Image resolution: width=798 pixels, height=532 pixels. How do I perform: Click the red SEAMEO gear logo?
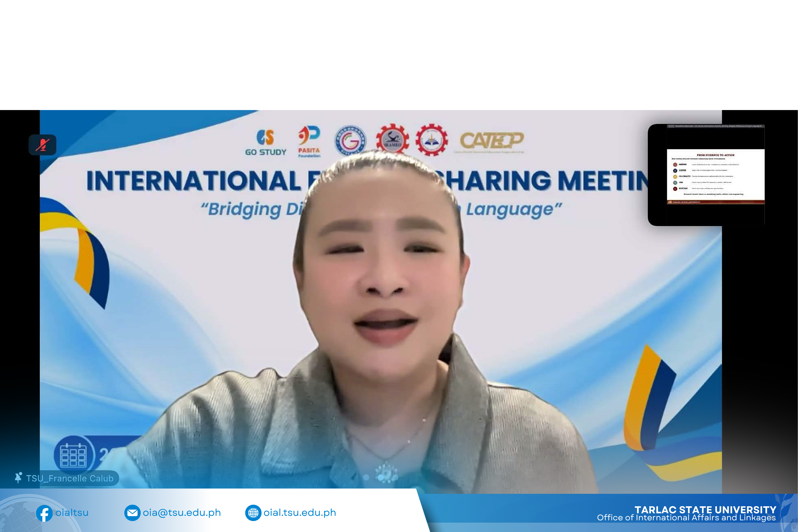(392, 139)
